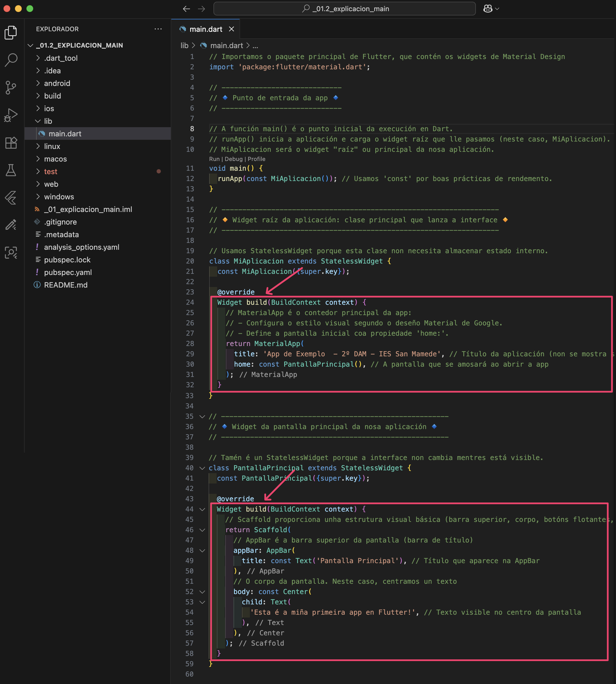Fold the PantallaPrincipal class at line 40
The width and height of the screenshot is (616, 684).
pos(202,468)
